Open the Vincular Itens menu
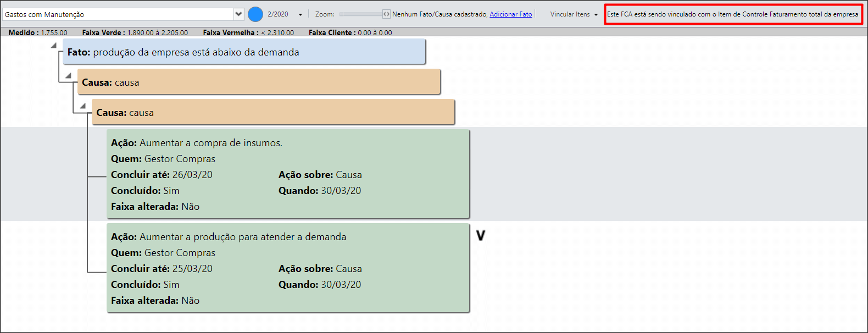The image size is (868, 333). [574, 14]
